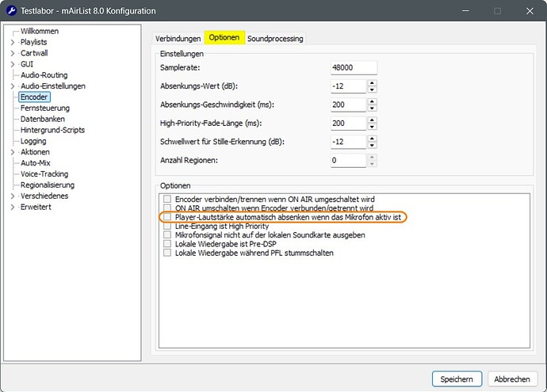Enable ON AIR umschalten wenn Encoder verbunden checkbox
547x392 pixels.
[x=167, y=208]
